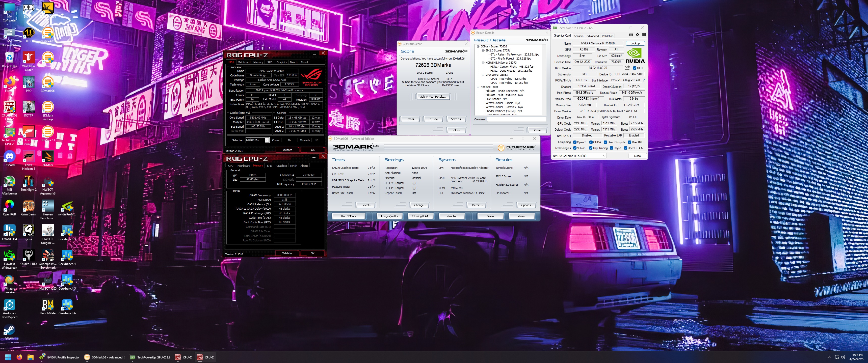Click the Lookup button in GPU-Z

click(x=635, y=43)
